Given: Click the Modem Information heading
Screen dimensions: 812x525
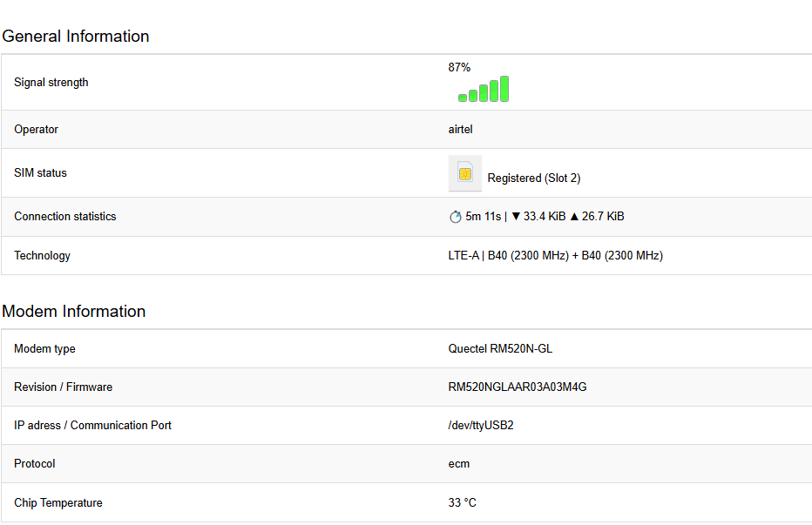Looking at the screenshot, I should point(74,312).
